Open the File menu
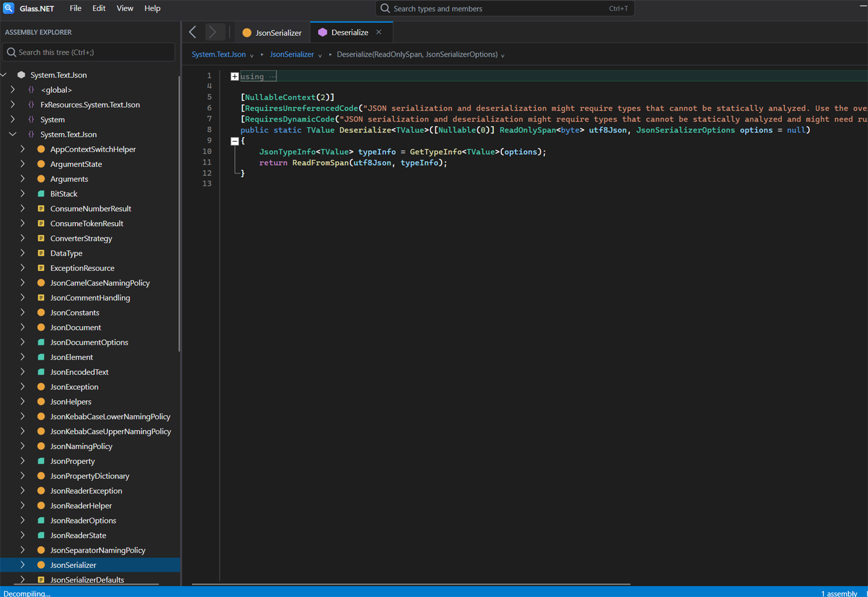This screenshot has height=597, width=868. (75, 9)
